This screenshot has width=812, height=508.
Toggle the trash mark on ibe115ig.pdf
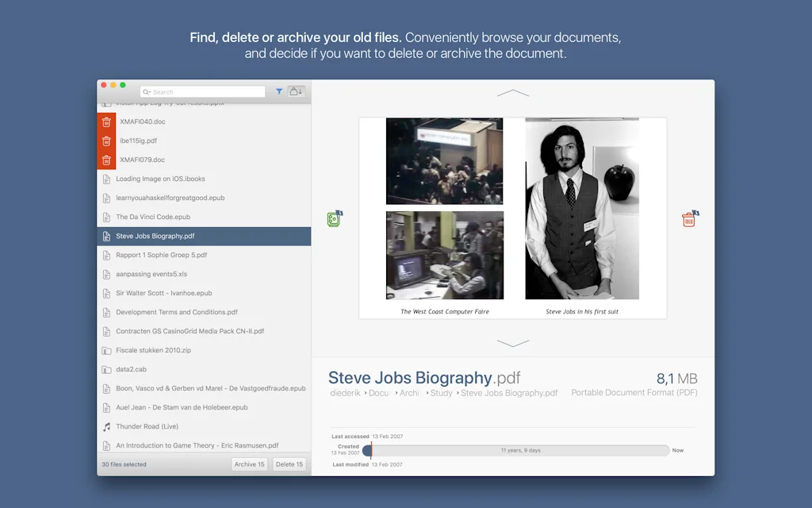point(106,141)
